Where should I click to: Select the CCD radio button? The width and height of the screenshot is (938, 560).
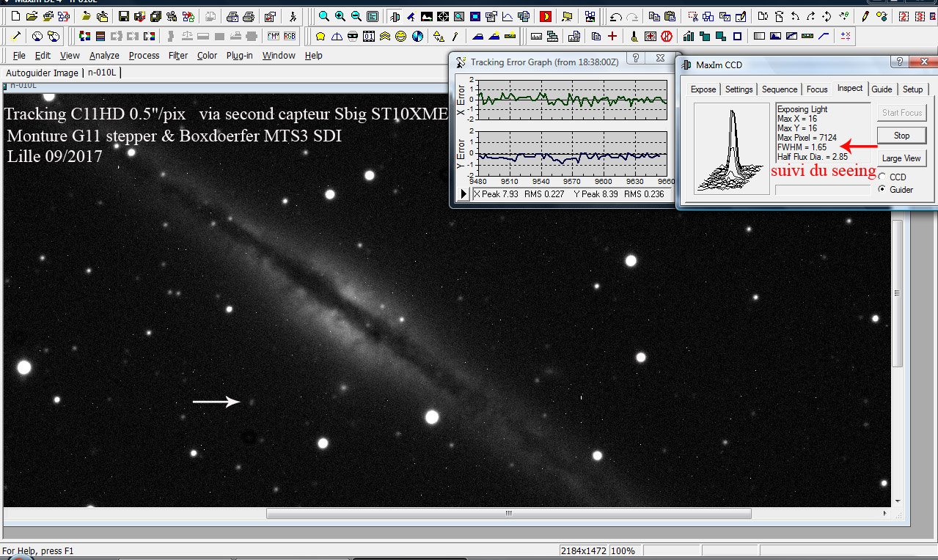pos(882,177)
